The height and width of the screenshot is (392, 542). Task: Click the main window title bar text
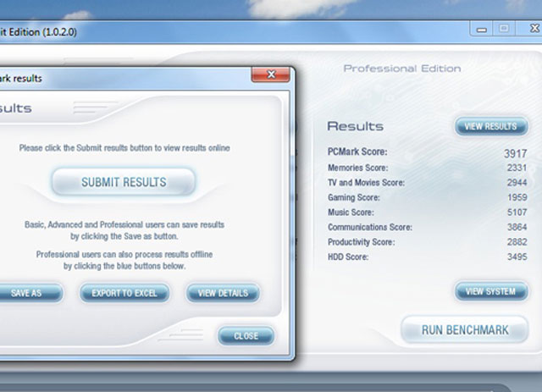tap(38, 32)
